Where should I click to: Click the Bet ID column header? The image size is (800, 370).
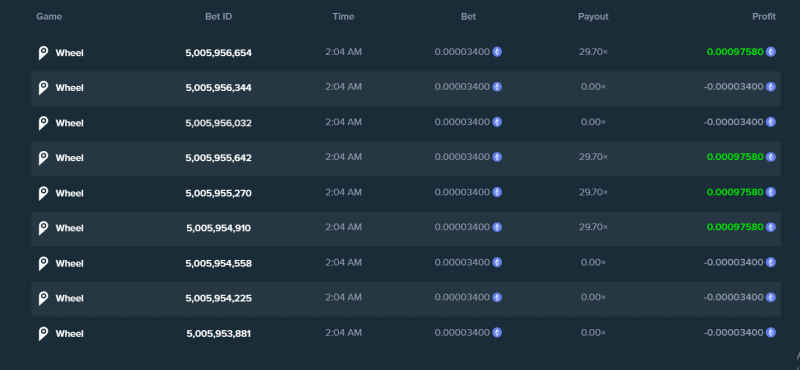[x=218, y=16]
